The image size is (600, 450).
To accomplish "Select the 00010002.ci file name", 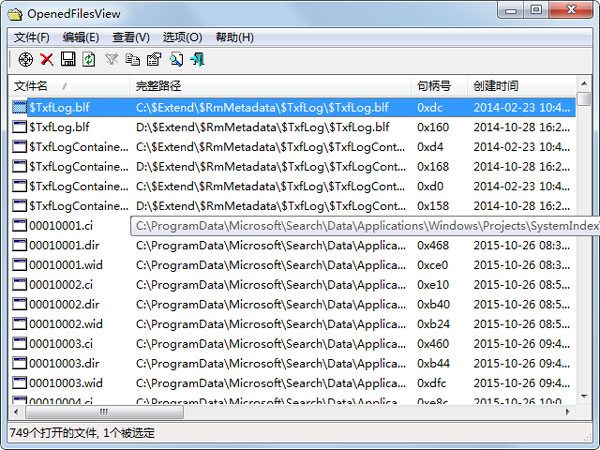I will click(61, 285).
